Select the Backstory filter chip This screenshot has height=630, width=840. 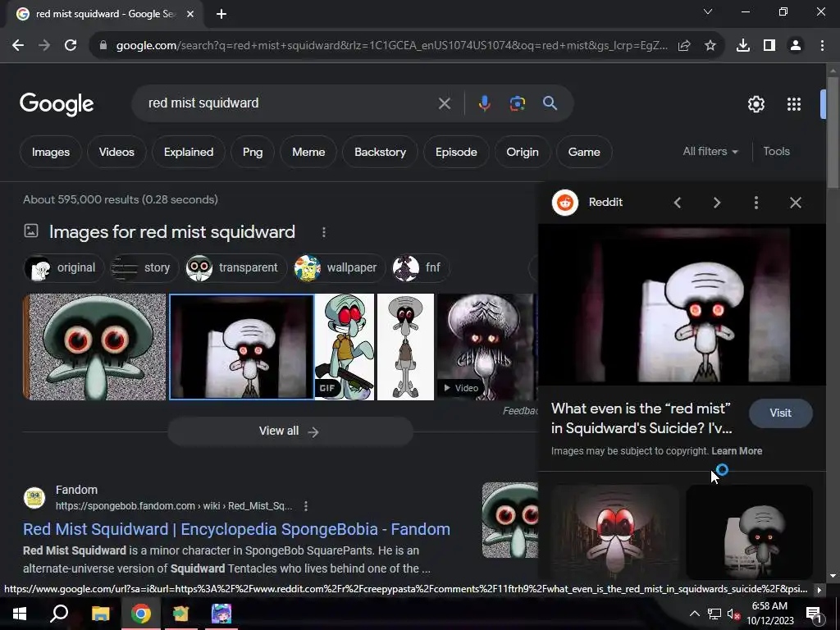[x=380, y=152]
